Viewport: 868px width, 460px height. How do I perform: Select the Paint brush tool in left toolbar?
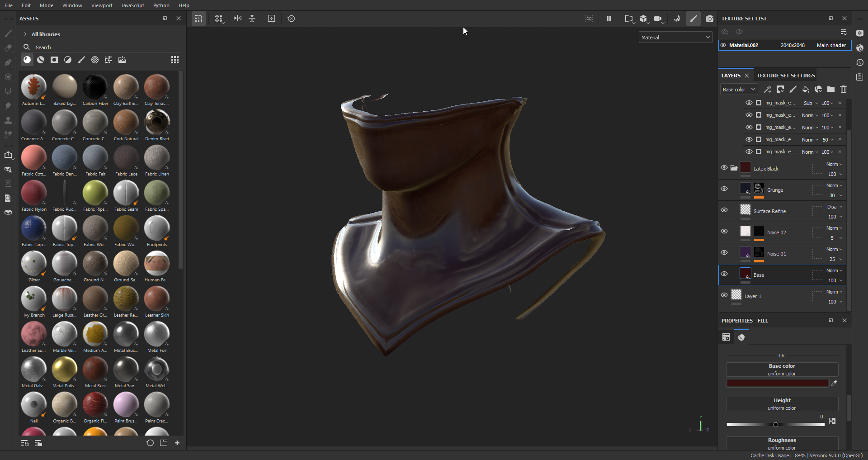[x=8, y=33]
